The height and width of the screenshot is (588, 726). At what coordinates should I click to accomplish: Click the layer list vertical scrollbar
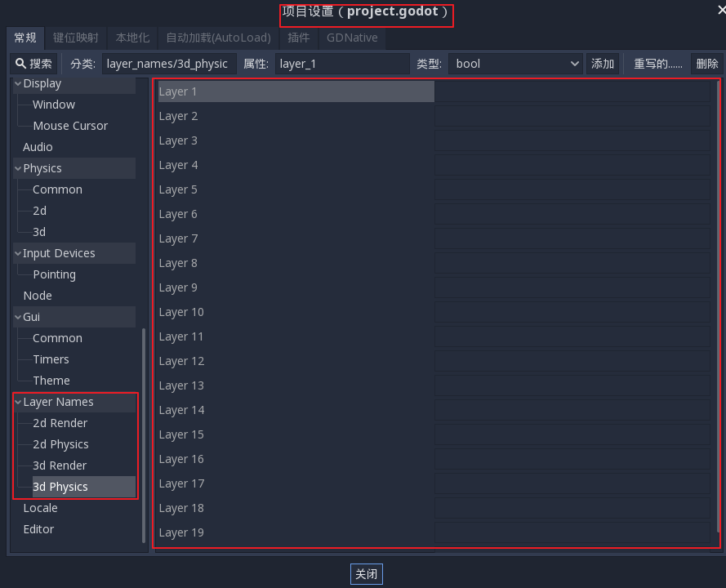click(x=718, y=305)
